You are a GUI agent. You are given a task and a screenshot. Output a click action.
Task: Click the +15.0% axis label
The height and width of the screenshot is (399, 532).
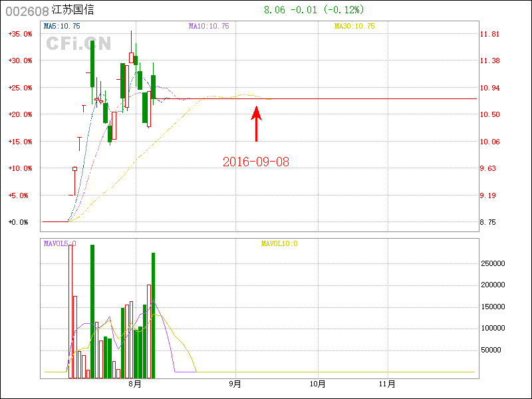point(20,142)
